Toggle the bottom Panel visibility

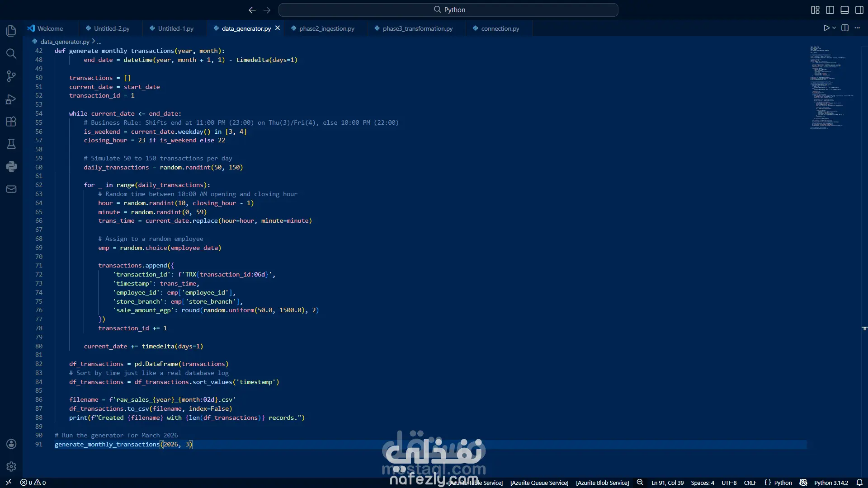click(x=844, y=10)
